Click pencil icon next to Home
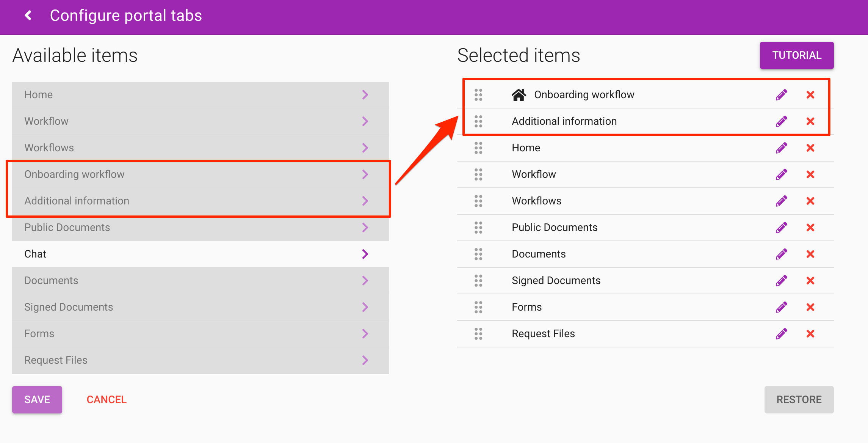The image size is (868, 443). pyautogui.click(x=781, y=148)
